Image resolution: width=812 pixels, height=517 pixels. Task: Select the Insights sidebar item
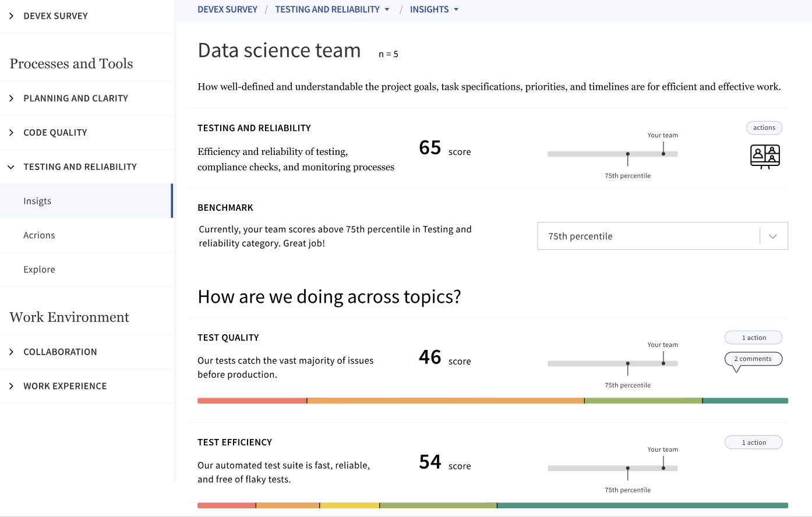pos(37,201)
